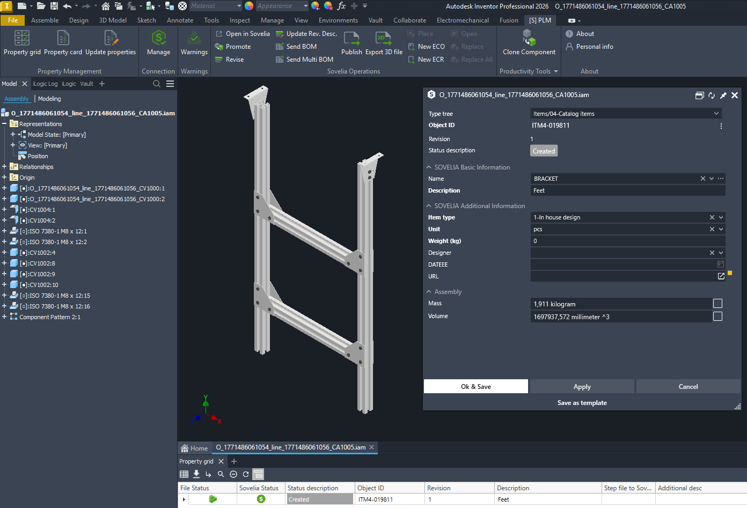Open the Type tree dropdown
The height and width of the screenshot is (508, 747).
point(716,114)
